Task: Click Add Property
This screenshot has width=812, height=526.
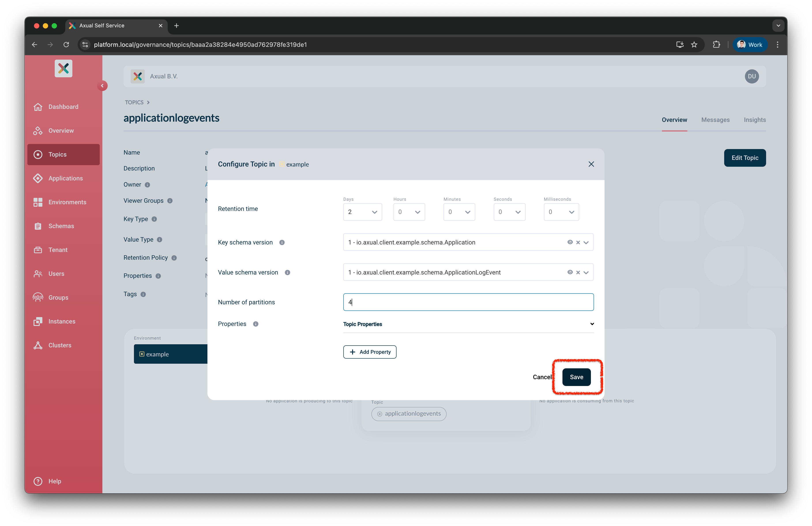Action: point(370,352)
